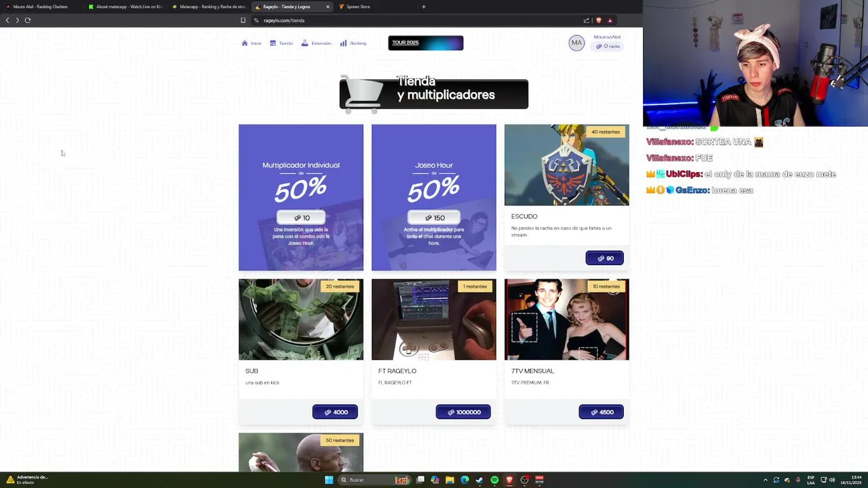Click the '50 restantes' stock label
The width and height of the screenshot is (868, 488).
tap(340, 441)
